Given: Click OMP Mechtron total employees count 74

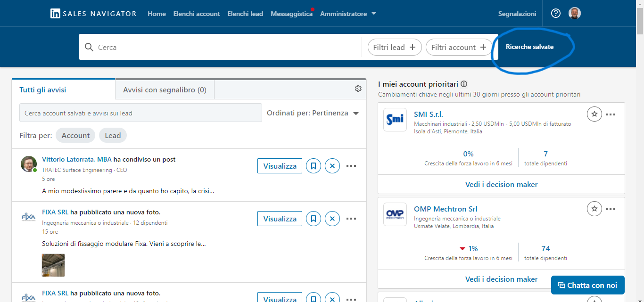Looking at the screenshot, I should click(545, 248).
